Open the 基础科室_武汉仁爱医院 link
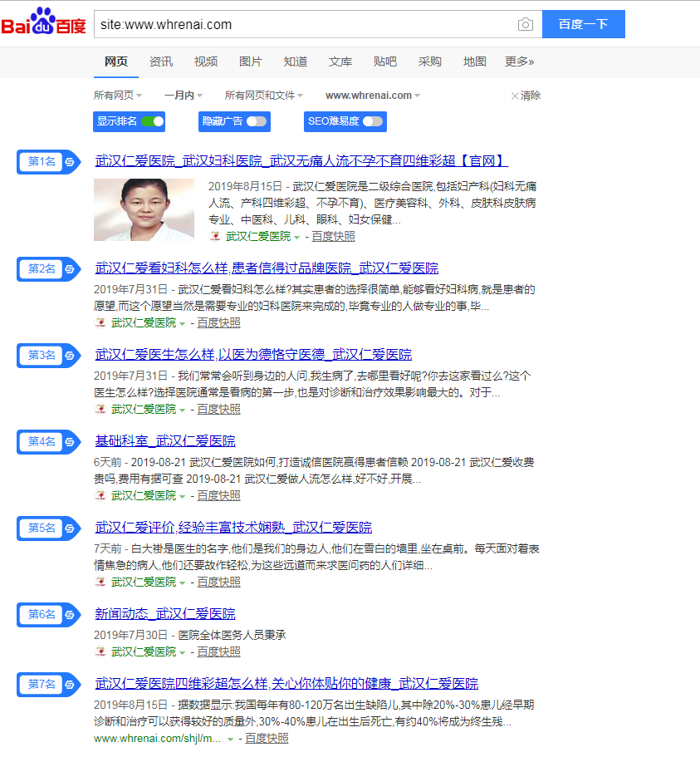 [x=165, y=440]
